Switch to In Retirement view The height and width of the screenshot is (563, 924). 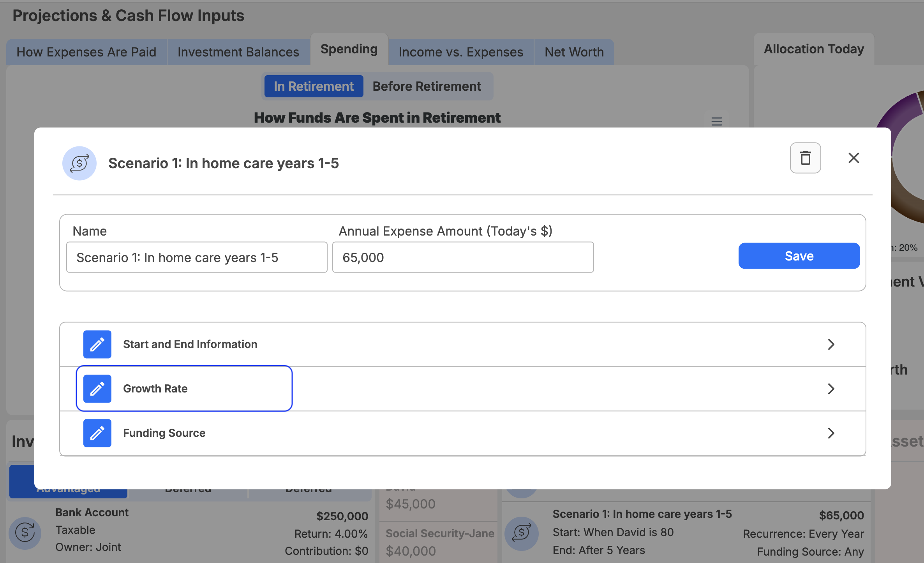pyautogui.click(x=314, y=86)
